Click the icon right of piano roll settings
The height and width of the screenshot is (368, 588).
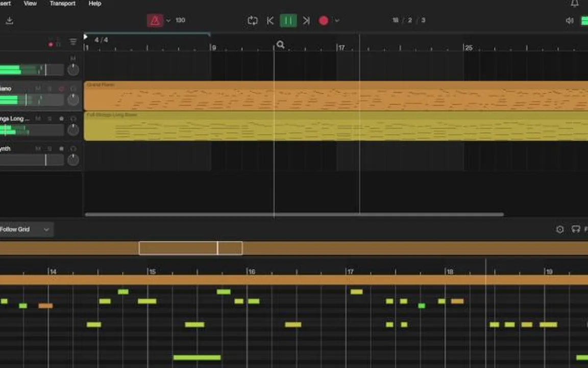point(576,229)
